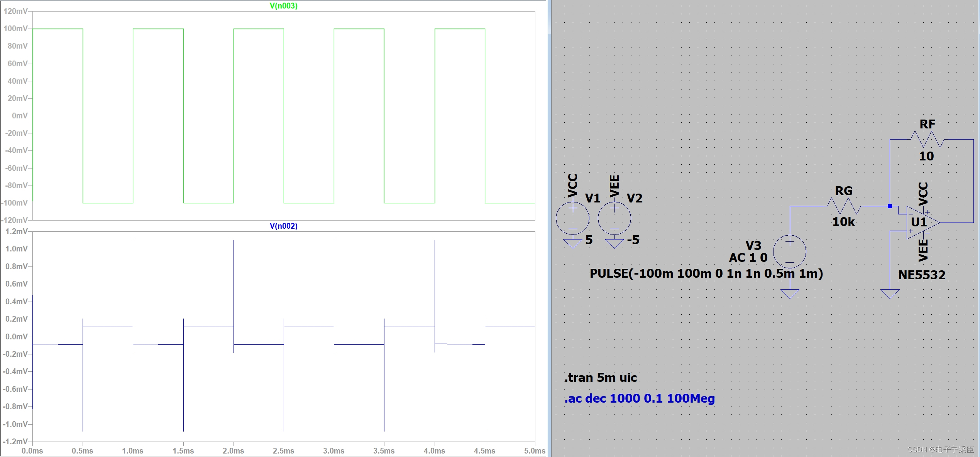Select the .tran 5m uic directive
The width and height of the screenshot is (980, 457).
click(601, 378)
